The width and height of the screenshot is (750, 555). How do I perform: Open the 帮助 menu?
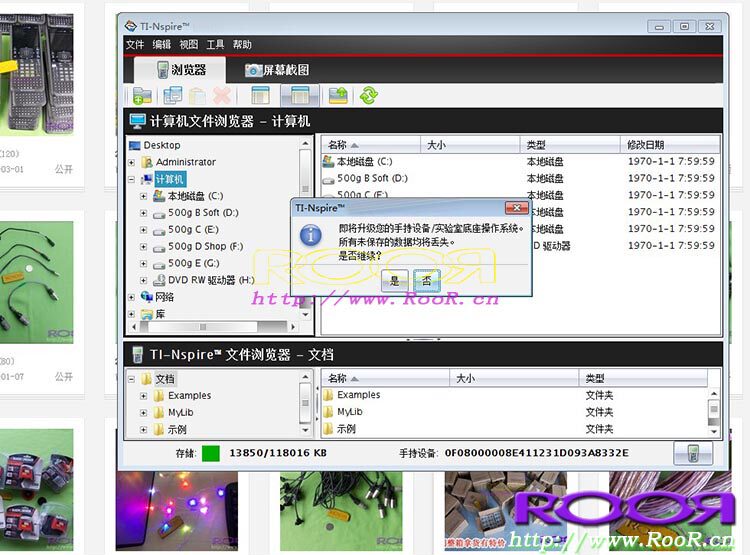[242, 44]
